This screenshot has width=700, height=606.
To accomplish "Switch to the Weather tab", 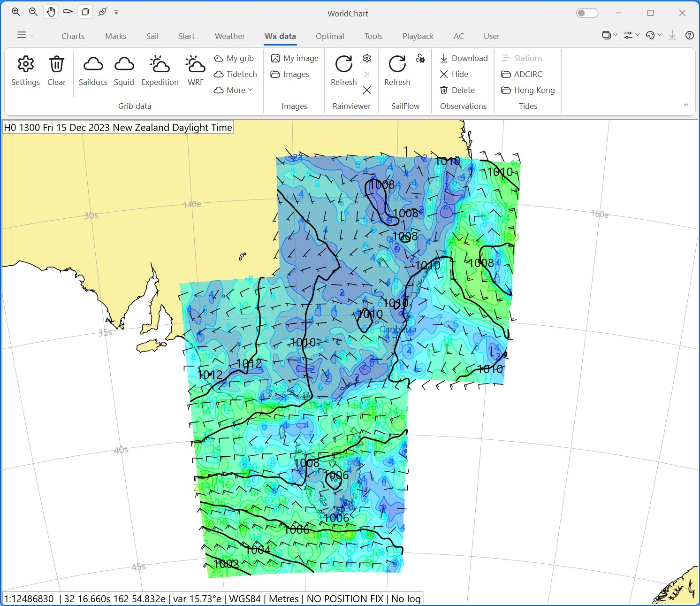I will click(230, 36).
